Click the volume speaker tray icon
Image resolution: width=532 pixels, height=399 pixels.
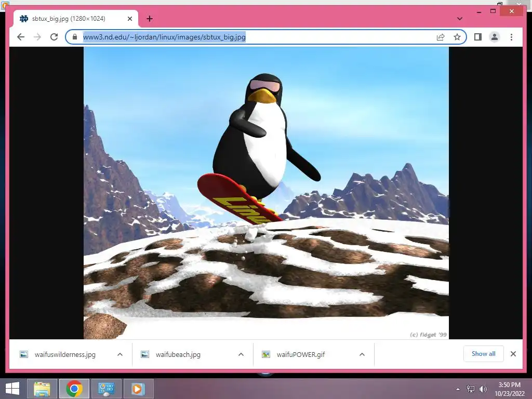point(483,389)
